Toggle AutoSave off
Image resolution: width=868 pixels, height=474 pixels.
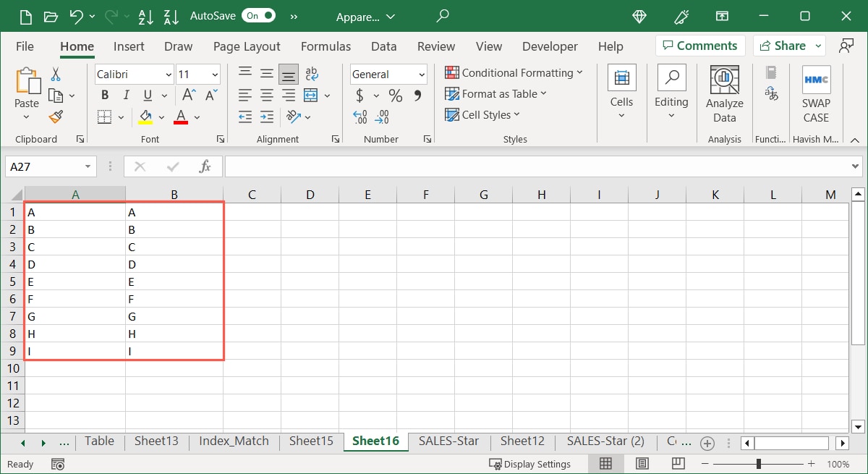[259, 15]
